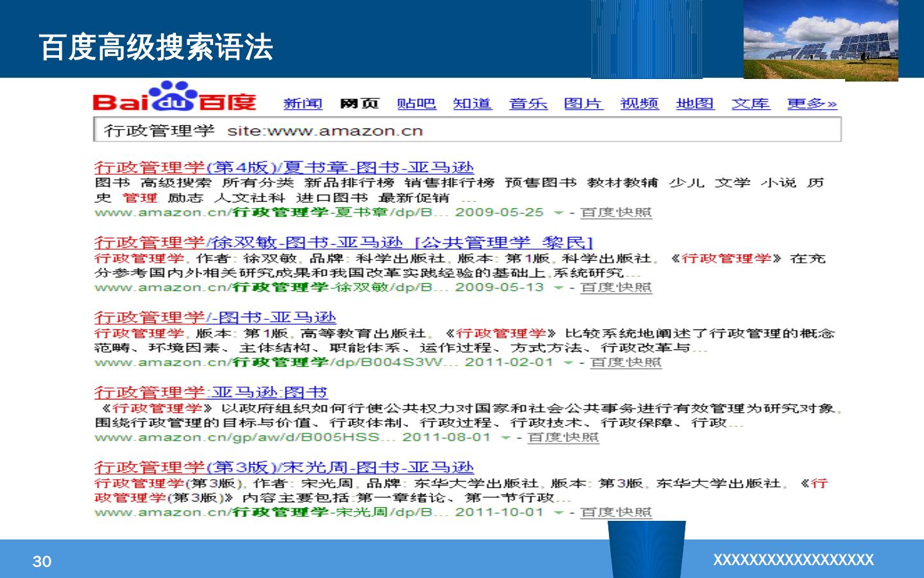Open the 知道 link
The width and height of the screenshot is (924, 578).
coord(472,104)
